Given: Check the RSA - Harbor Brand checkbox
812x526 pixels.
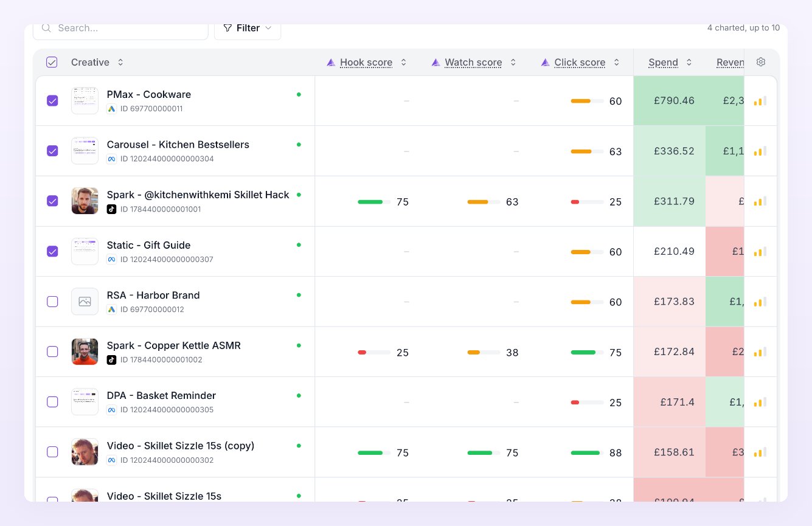Looking at the screenshot, I should point(52,302).
